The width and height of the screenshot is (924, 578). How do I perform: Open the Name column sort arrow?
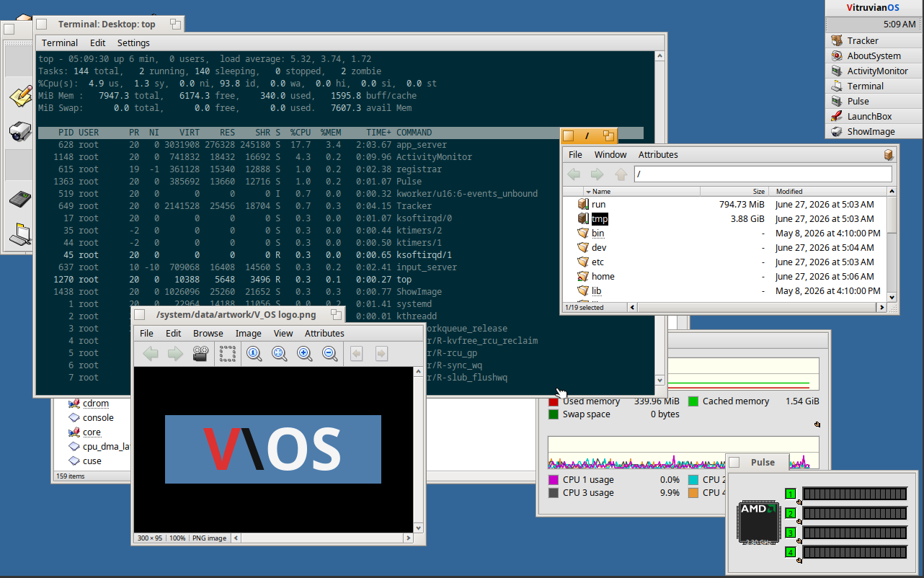588,192
